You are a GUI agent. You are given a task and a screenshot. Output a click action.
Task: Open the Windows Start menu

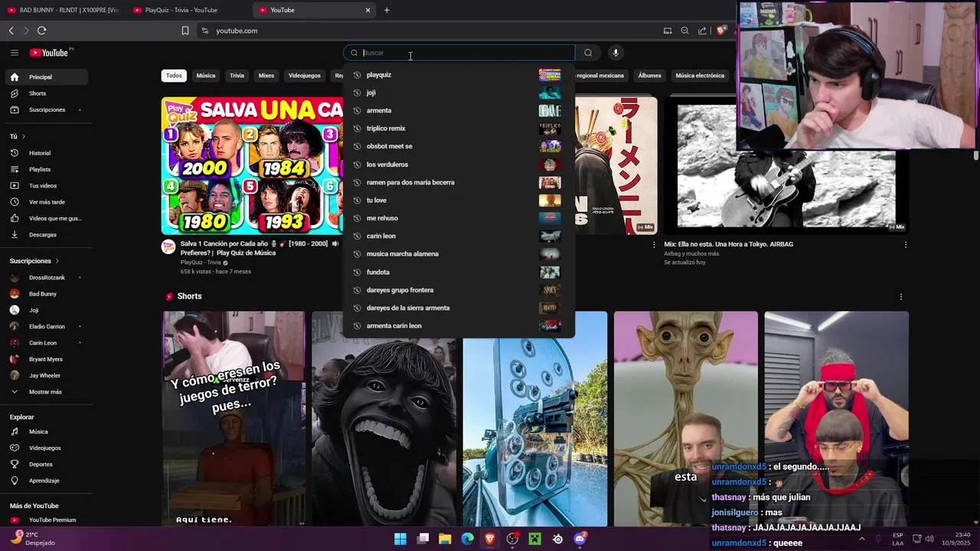coord(400,539)
